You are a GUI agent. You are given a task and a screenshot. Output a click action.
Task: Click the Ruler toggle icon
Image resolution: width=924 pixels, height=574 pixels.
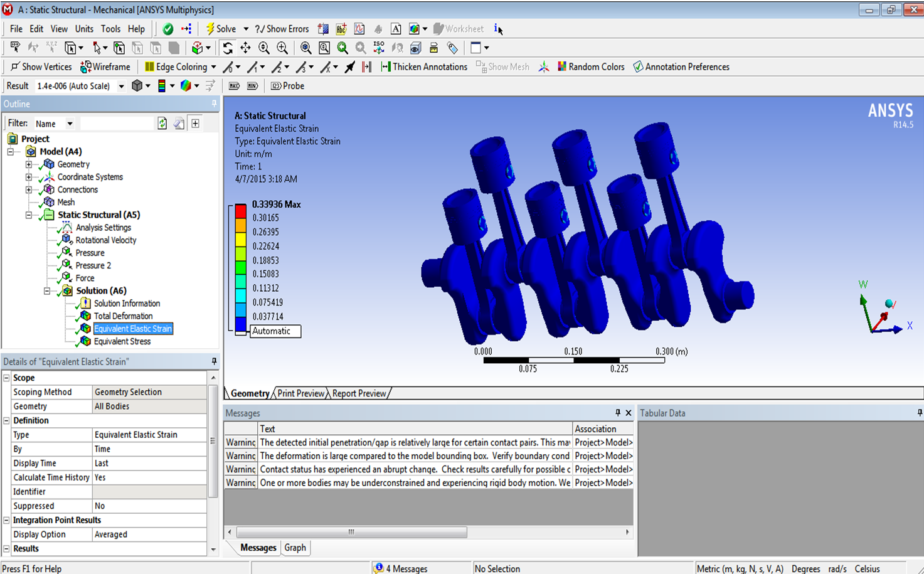click(x=433, y=48)
